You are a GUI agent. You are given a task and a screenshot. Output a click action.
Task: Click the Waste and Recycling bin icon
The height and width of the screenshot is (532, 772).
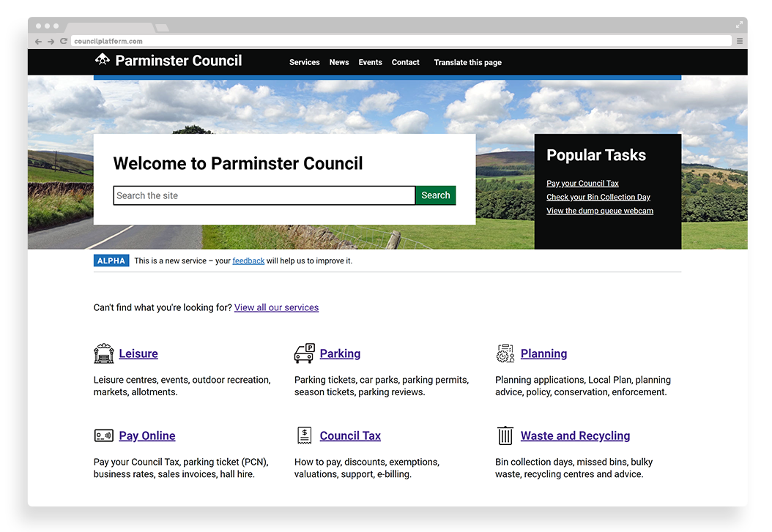tap(505, 435)
